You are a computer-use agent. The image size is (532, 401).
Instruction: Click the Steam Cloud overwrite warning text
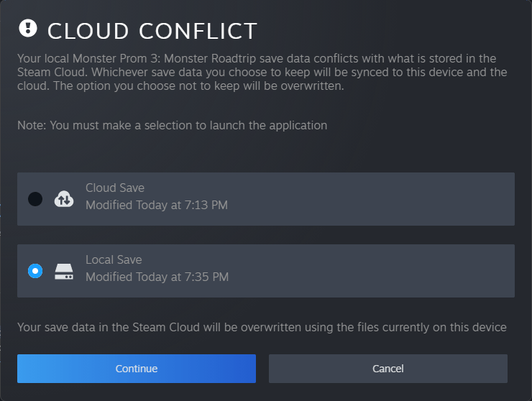(262, 328)
